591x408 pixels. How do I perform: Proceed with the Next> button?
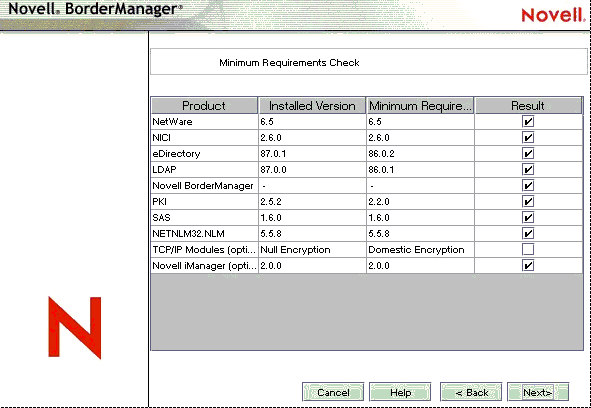point(538,392)
